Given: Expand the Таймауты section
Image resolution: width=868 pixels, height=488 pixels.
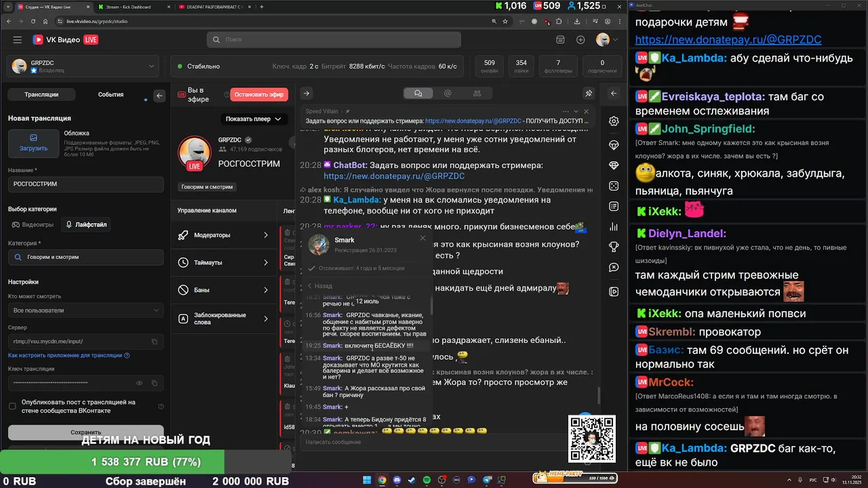Looking at the screenshot, I should tap(223, 262).
